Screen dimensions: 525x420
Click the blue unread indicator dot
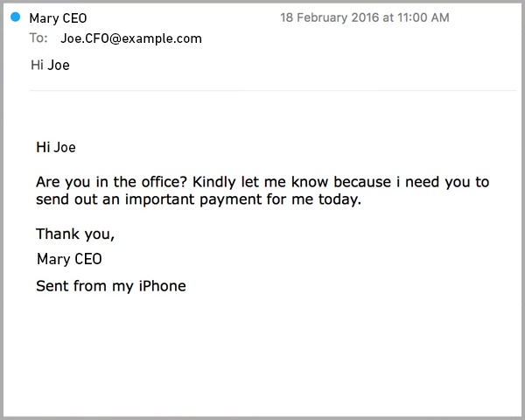(16, 17)
